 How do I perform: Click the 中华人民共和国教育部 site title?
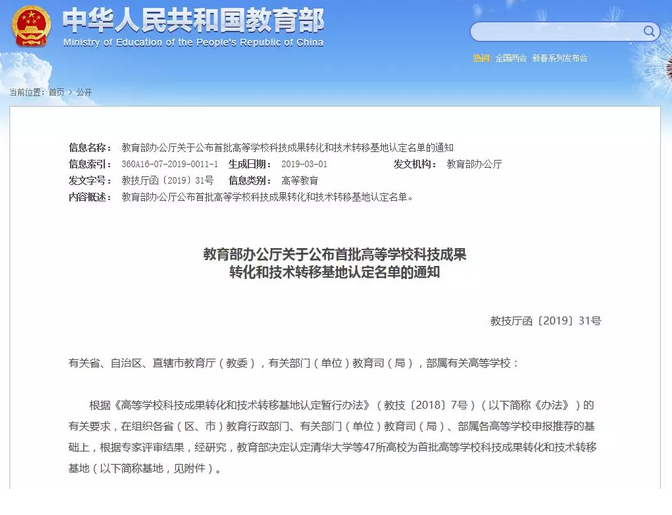click(x=180, y=20)
